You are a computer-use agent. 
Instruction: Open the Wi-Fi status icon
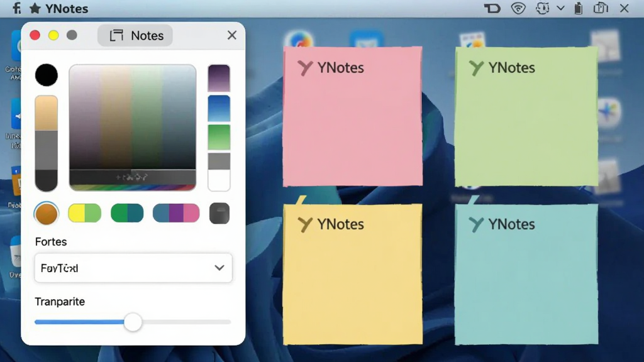tap(518, 8)
